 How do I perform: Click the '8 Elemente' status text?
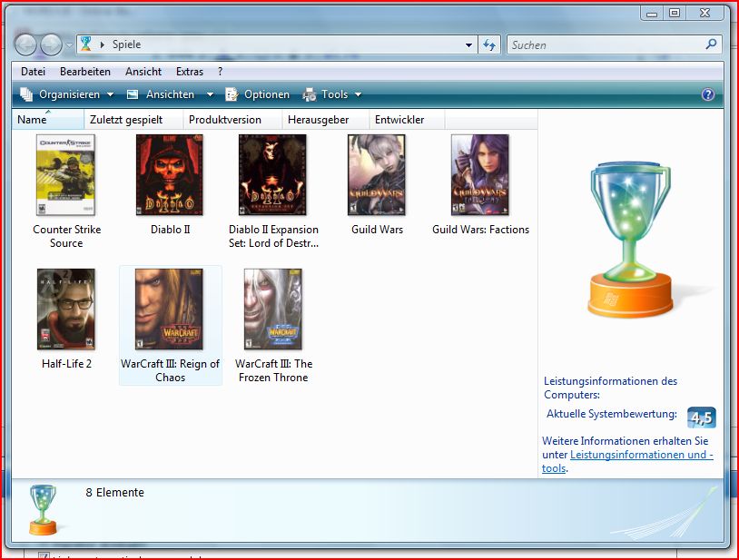point(114,492)
